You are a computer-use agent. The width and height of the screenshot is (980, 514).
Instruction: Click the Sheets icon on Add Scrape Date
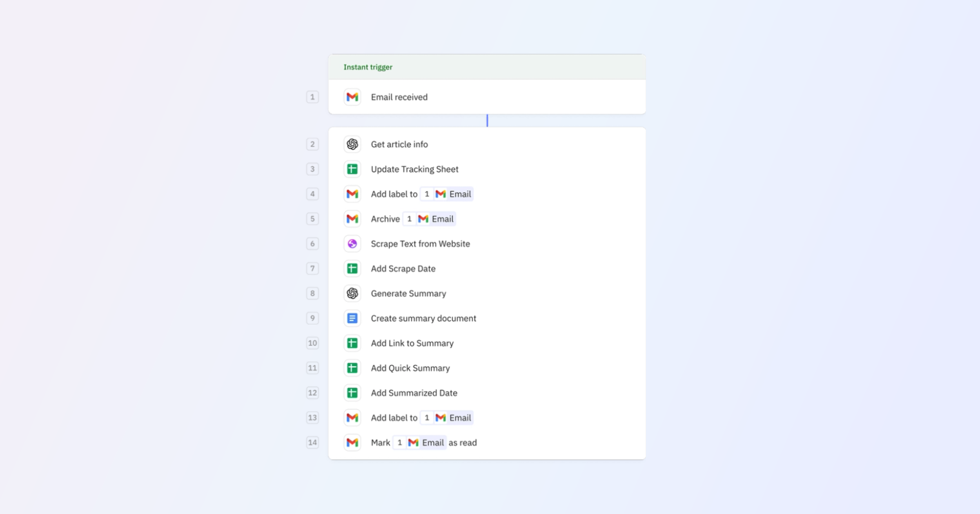[x=352, y=268]
